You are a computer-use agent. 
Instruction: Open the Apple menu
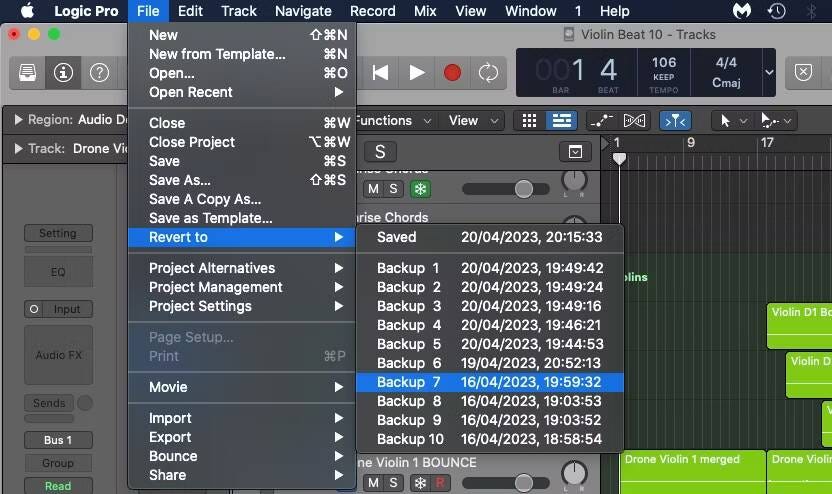pos(27,11)
